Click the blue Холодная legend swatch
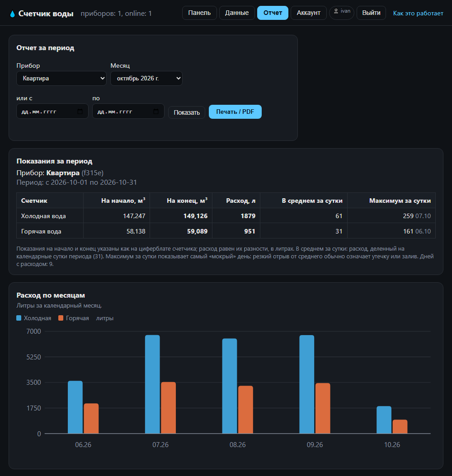Viewport: 452px width, 476px height. click(x=19, y=318)
